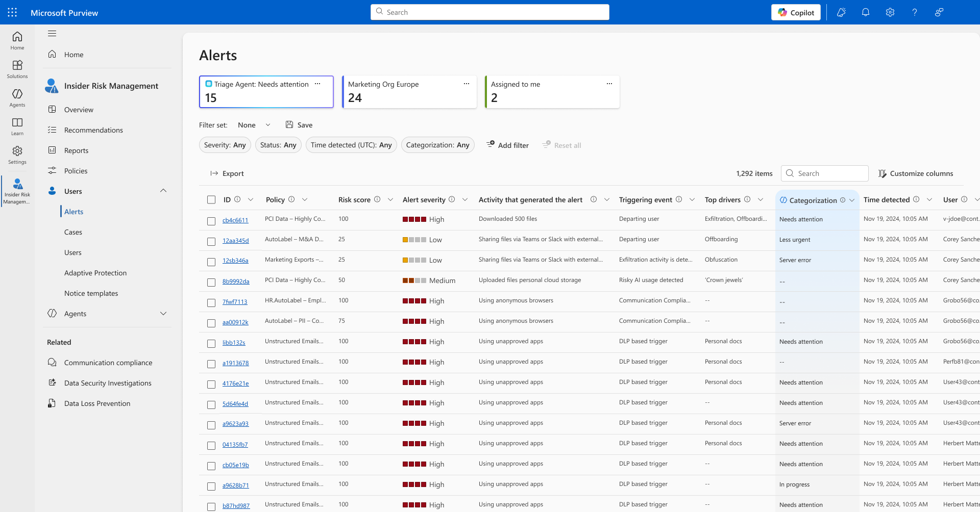Open the app launcher waffle icon
Viewport: 980px width, 512px height.
click(x=12, y=12)
